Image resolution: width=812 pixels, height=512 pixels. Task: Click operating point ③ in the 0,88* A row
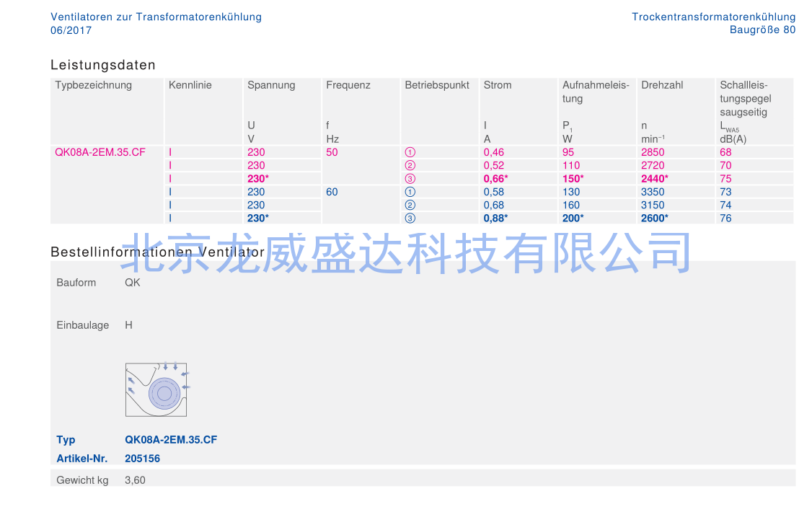point(410,219)
